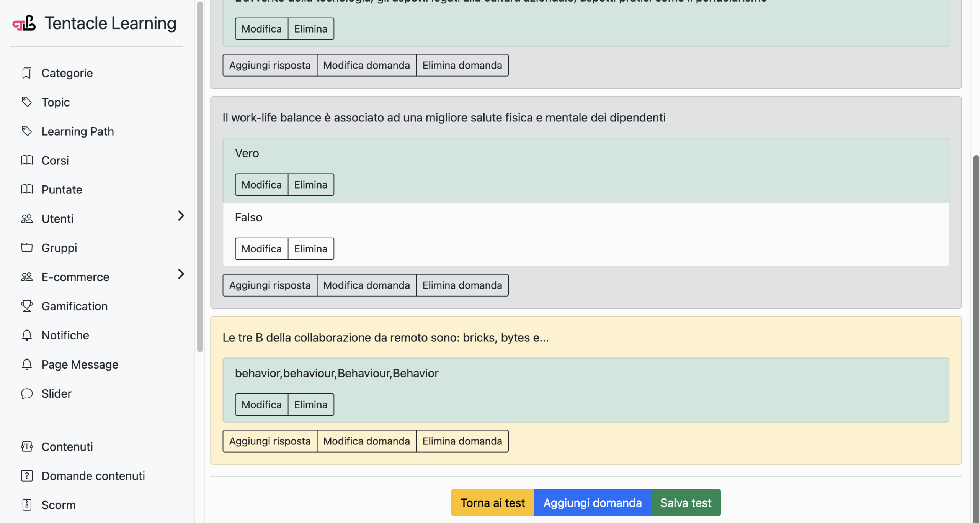Click the sidebar vertical scrollbar
The height and width of the screenshot is (523, 980).
tap(200, 176)
